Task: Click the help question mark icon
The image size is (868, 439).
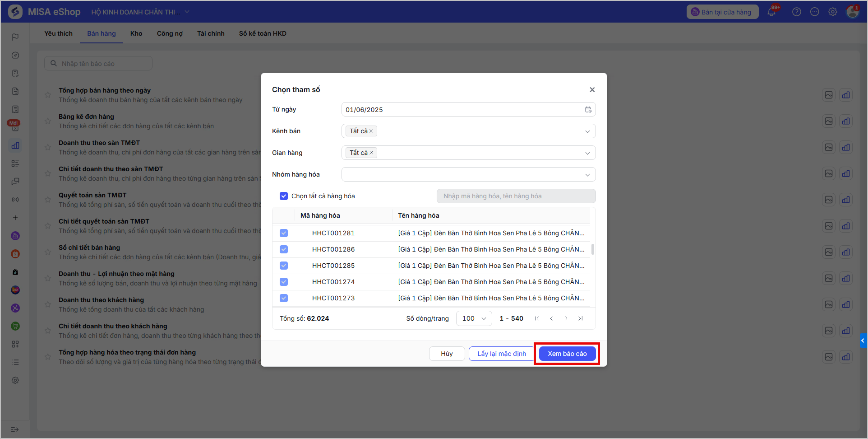Action: [797, 12]
